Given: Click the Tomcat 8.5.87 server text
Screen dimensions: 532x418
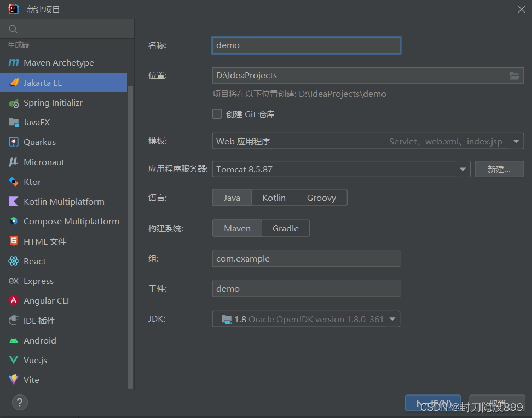Looking at the screenshot, I should click(x=244, y=169).
